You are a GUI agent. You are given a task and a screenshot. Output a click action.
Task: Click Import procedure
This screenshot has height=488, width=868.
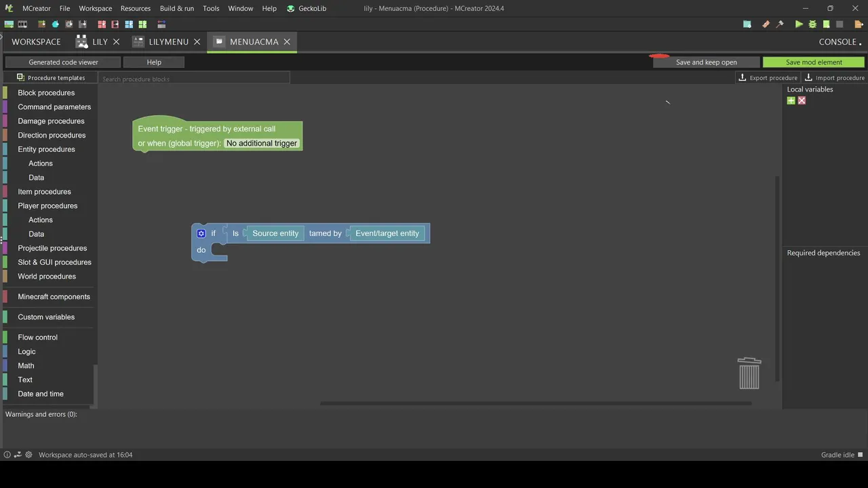coord(835,77)
